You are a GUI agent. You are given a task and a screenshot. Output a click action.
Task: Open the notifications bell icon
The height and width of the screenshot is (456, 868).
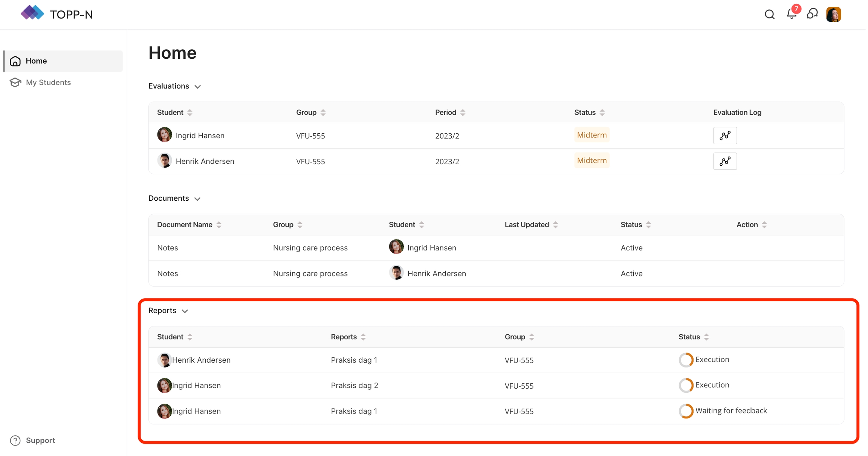(791, 14)
